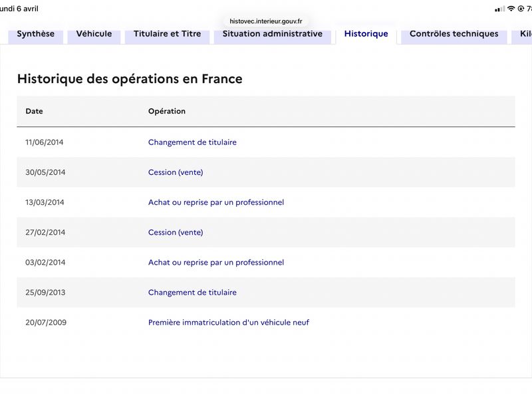Click the Wi-Fi status icon
This screenshot has width=532, height=399.
point(511,9)
